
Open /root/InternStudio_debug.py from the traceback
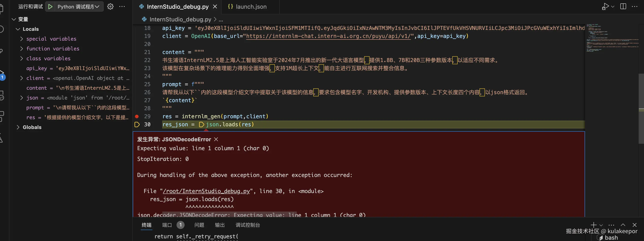click(x=206, y=191)
